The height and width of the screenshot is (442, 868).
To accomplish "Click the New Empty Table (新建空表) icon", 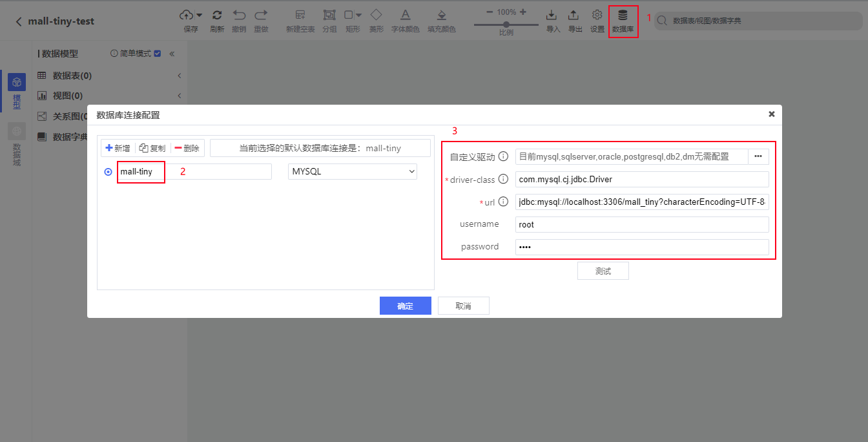I will [300, 14].
